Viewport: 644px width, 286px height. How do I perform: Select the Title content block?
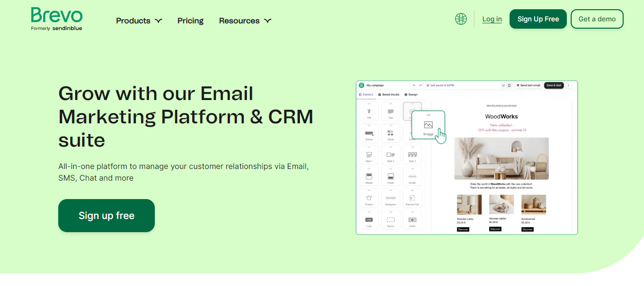click(x=369, y=111)
